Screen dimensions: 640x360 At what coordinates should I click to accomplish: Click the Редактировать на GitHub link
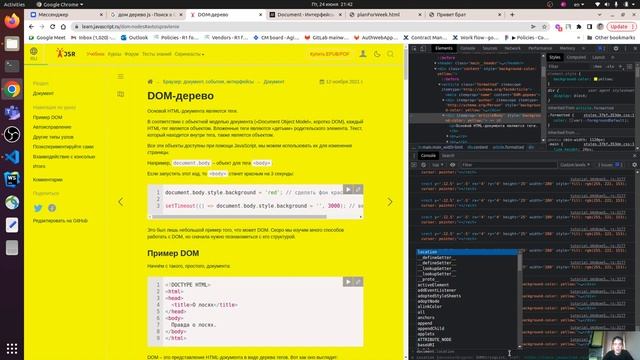pos(60,220)
